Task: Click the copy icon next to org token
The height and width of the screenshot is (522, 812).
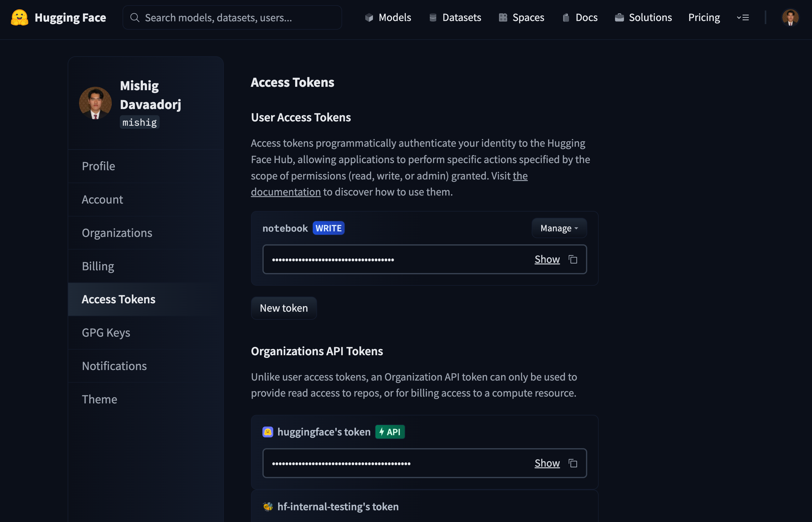Action: tap(573, 463)
